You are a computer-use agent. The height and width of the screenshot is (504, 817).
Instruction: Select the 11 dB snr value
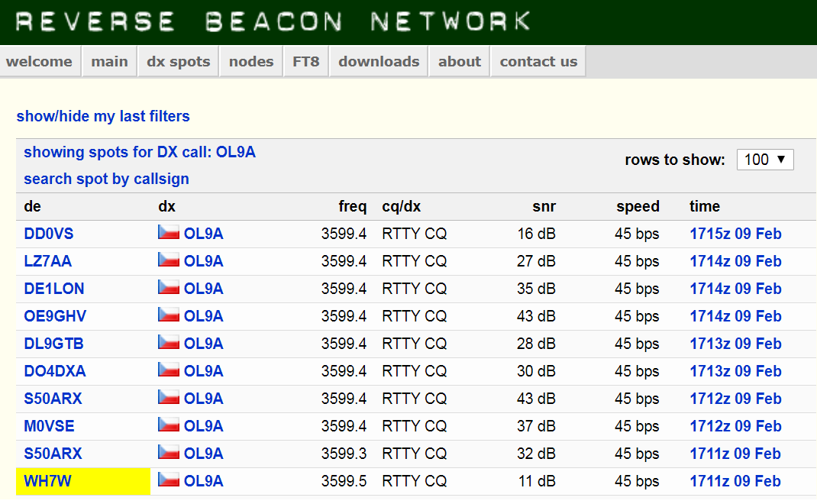pyautogui.click(x=537, y=481)
